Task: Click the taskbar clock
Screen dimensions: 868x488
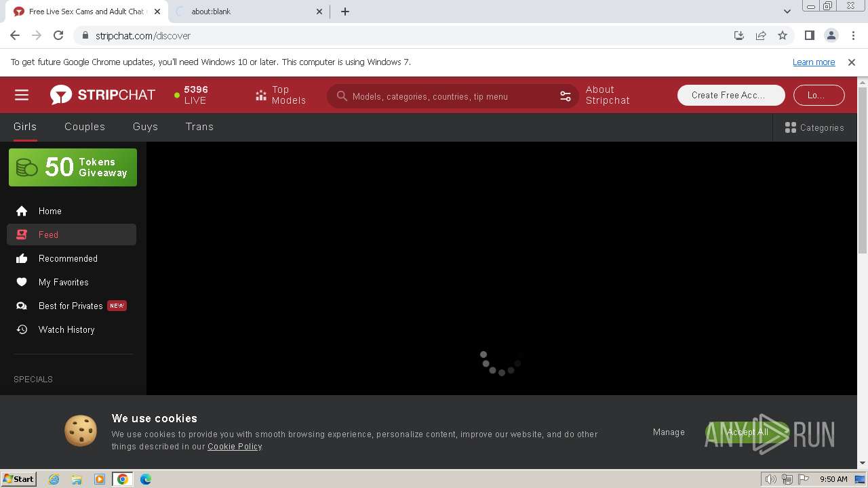Action: tap(833, 479)
